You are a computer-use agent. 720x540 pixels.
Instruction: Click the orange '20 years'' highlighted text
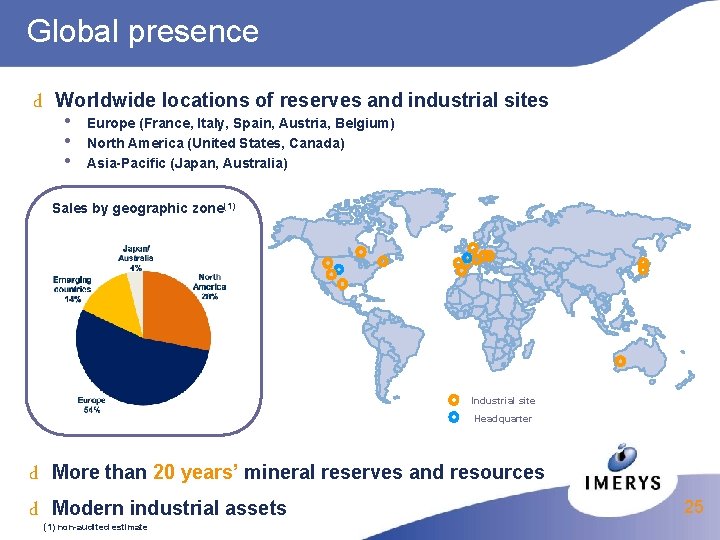(196, 472)
